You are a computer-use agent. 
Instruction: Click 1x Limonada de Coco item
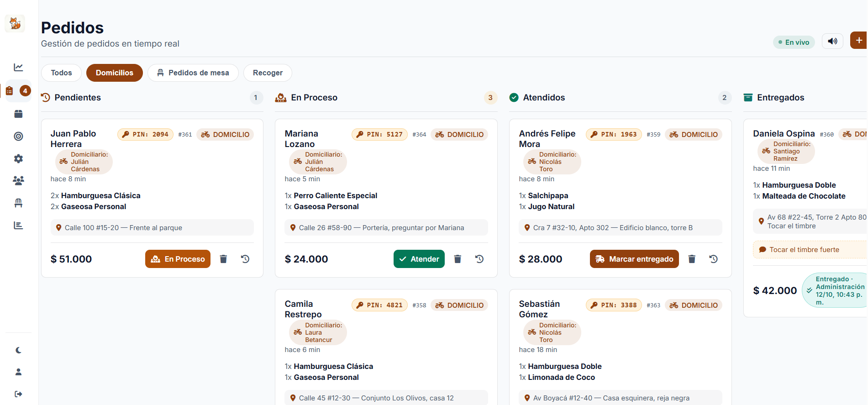pos(557,377)
